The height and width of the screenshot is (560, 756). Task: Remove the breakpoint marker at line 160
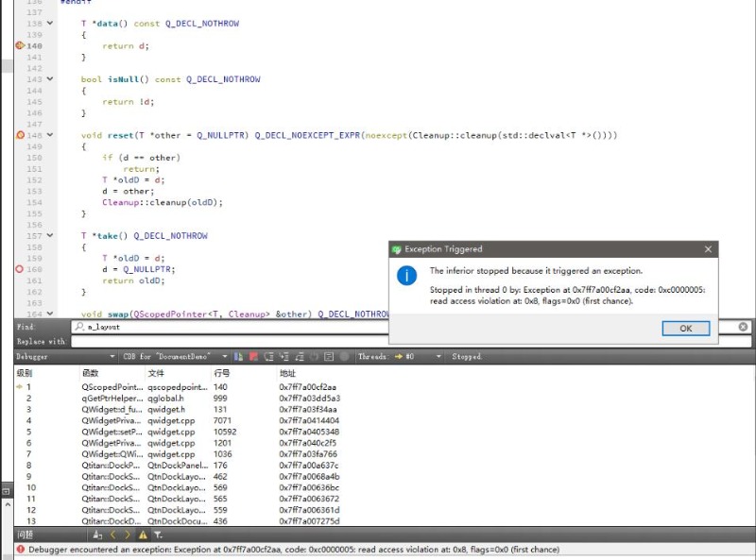[20, 269]
